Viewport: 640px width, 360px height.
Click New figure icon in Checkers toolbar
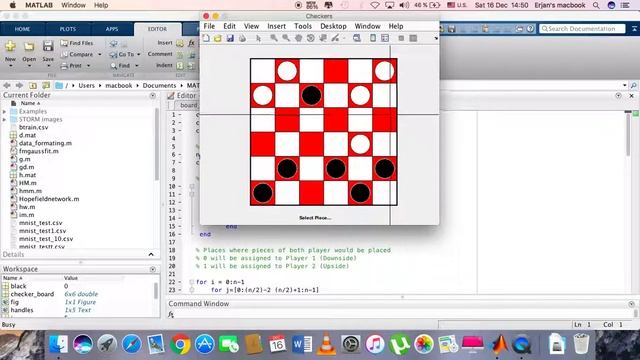206,38
